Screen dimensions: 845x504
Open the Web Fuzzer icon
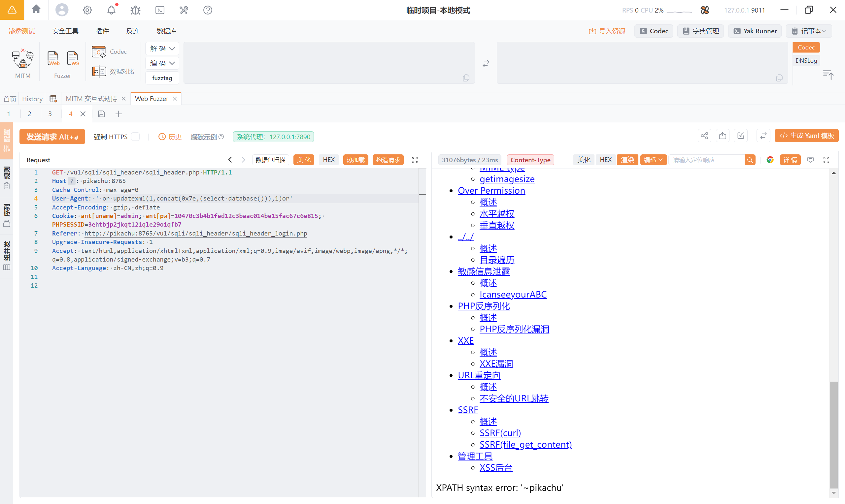point(53,59)
